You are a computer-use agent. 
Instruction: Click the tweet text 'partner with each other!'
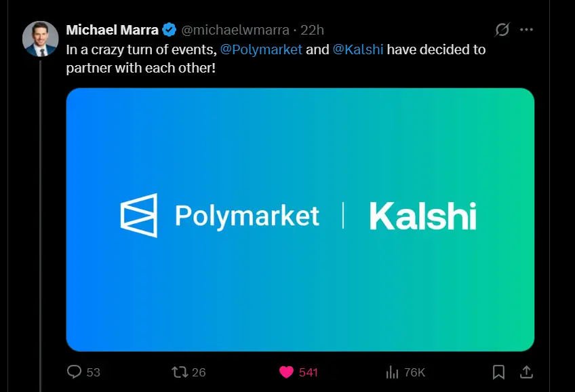(x=140, y=68)
